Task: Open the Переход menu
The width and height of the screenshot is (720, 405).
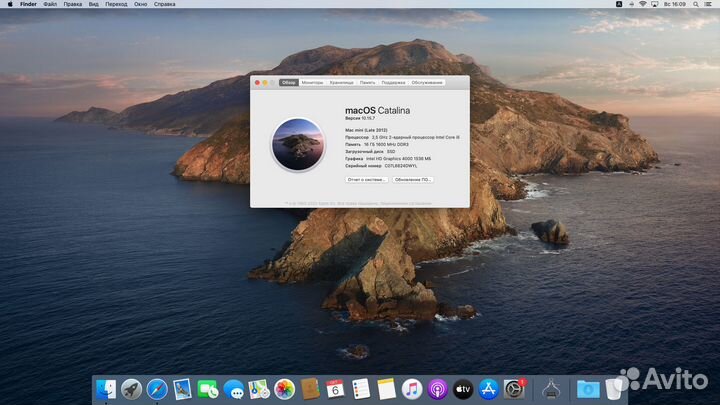Action: (116, 4)
